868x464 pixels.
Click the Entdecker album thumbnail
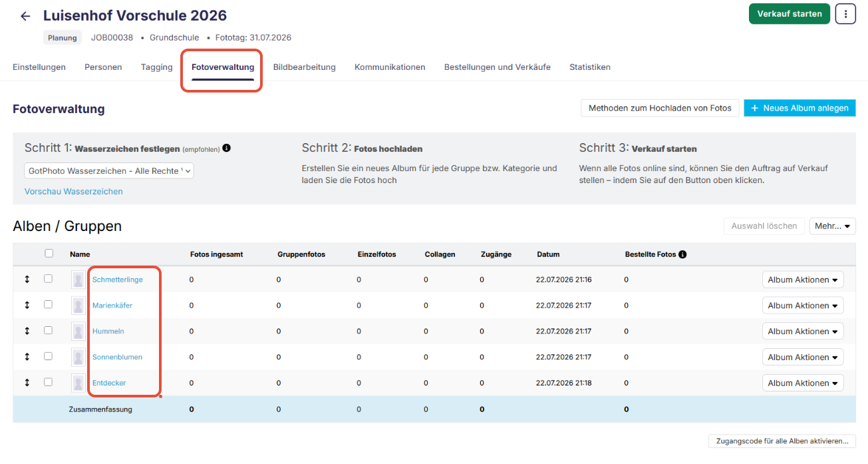pos(78,383)
